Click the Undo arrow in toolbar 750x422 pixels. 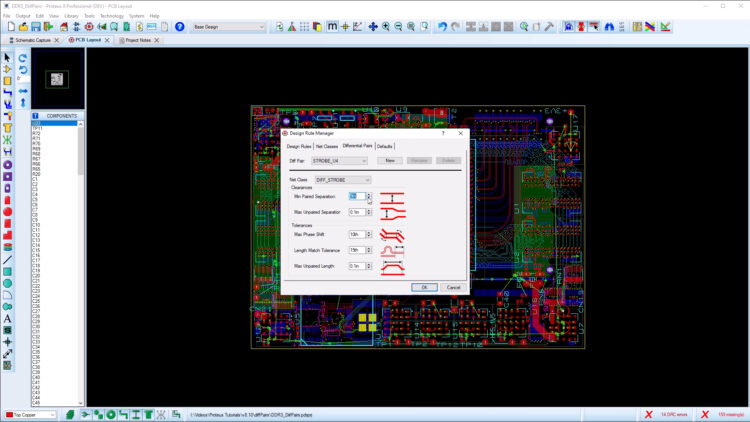pyautogui.click(x=442, y=27)
